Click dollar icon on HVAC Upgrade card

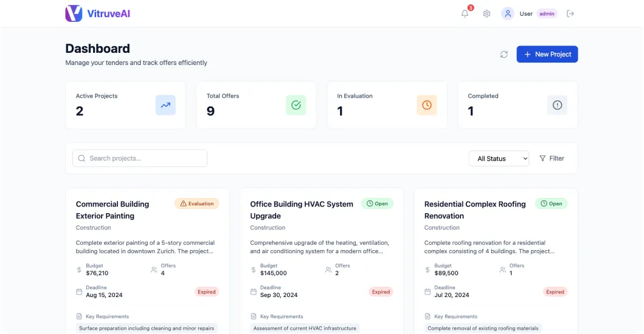pyautogui.click(x=254, y=270)
